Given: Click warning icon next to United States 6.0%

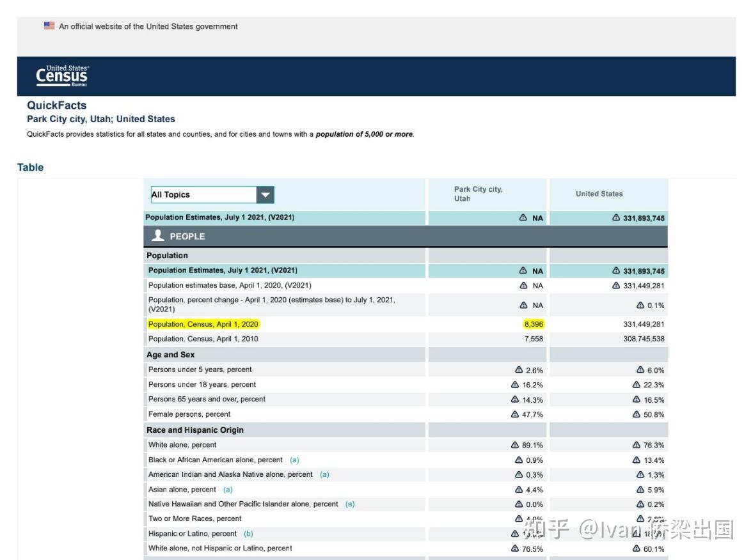Looking at the screenshot, I should (640, 369).
